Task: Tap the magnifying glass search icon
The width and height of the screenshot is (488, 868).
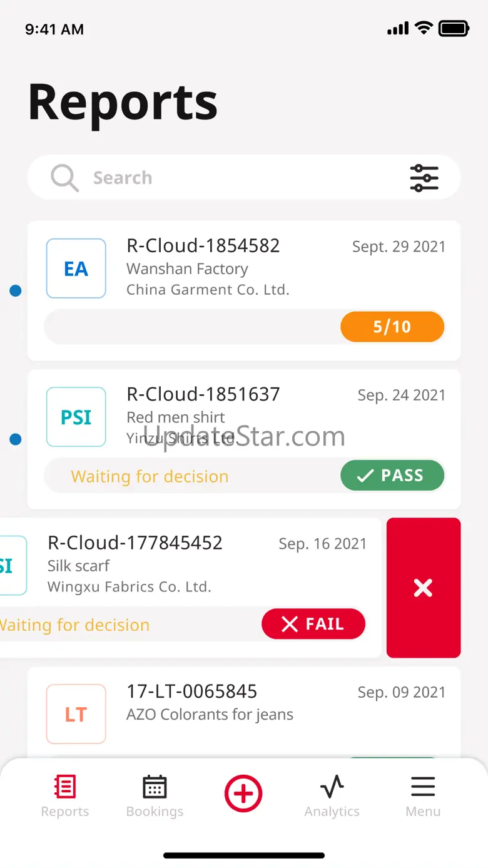Action: coord(64,178)
